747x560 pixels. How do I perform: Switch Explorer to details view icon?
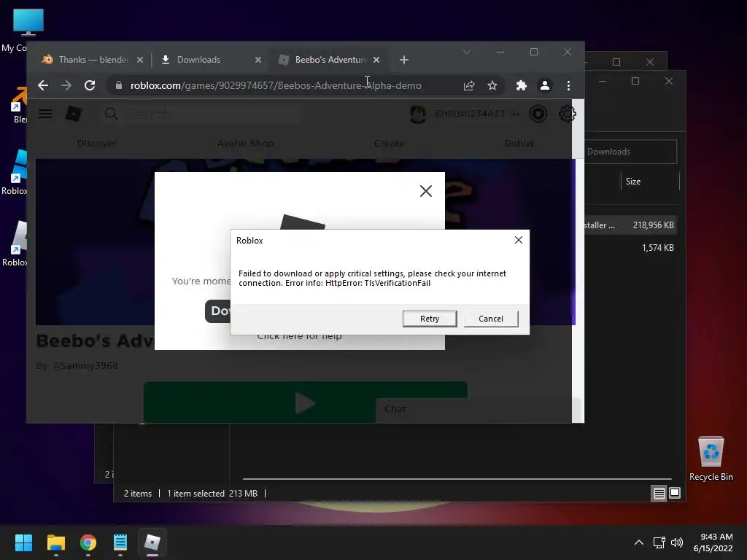tap(659, 494)
